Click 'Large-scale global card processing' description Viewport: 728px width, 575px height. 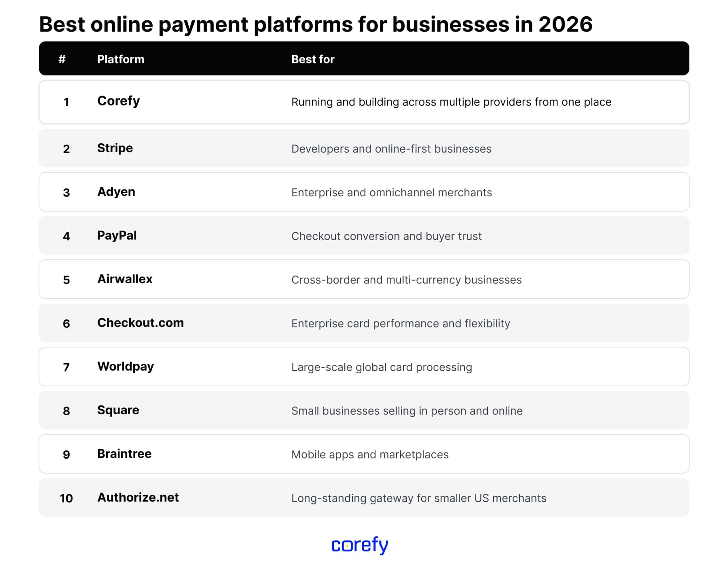[x=382, y=367]
